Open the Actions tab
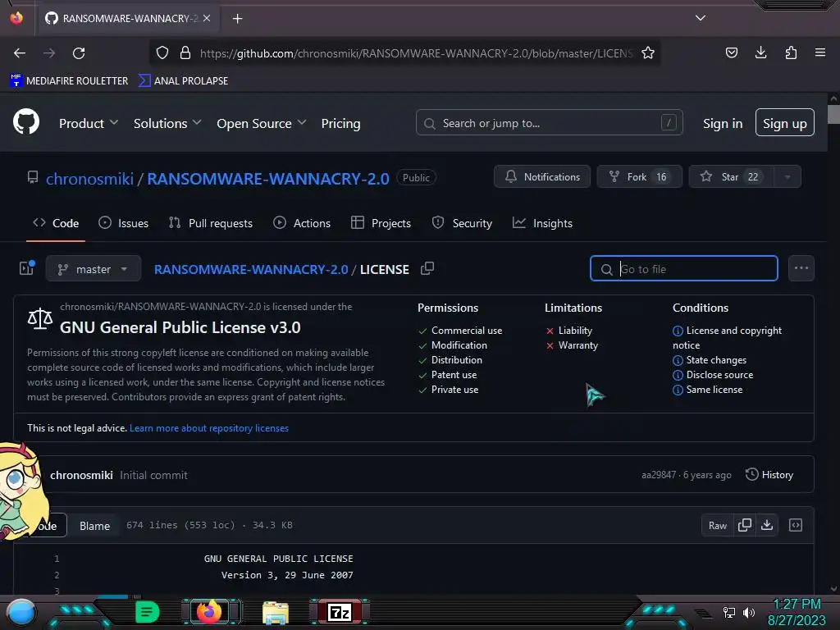Viewport: 840px width, 630px height. [x=302, y=223]
